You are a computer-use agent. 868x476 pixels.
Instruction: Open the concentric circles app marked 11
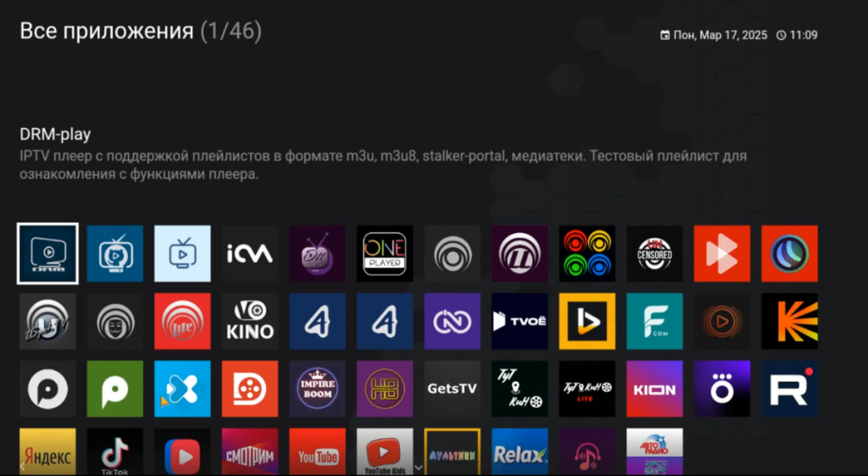tap(520, 253)
